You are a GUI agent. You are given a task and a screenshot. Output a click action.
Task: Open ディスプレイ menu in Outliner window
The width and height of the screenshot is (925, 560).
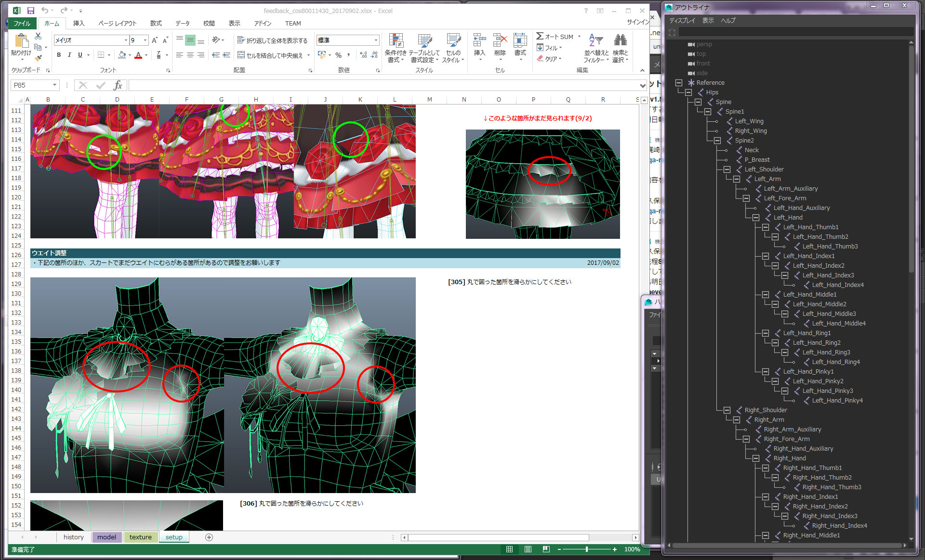(682, 20)
